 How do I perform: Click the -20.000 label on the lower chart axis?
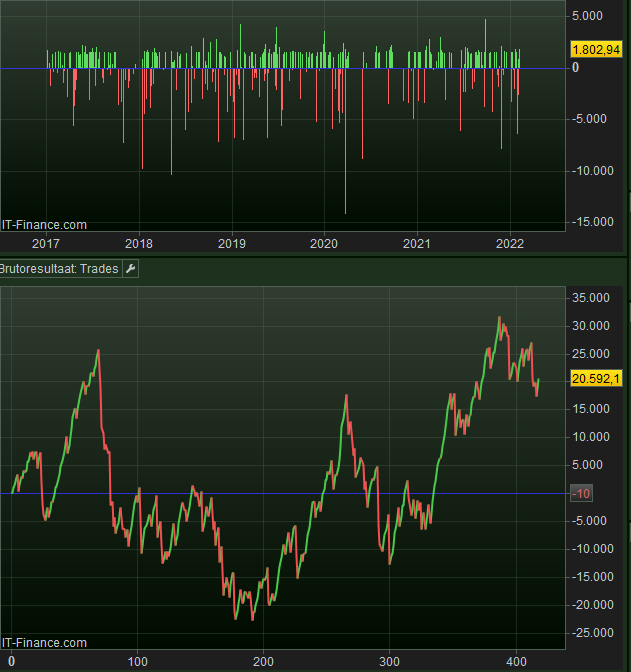[x=593, y=605]
